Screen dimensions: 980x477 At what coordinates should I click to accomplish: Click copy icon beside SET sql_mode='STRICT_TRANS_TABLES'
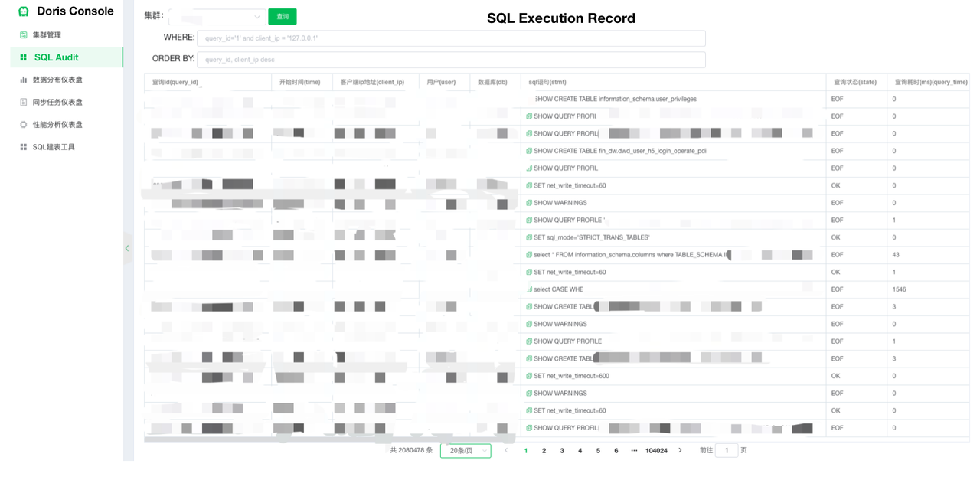529,237
